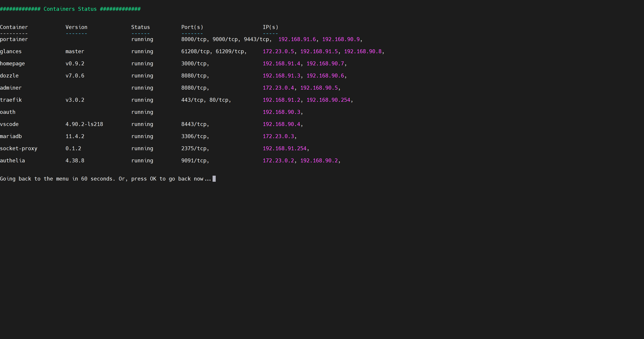644x339 pixels.
Task: Click the Version column header
Action: click(x=76, y=27)
